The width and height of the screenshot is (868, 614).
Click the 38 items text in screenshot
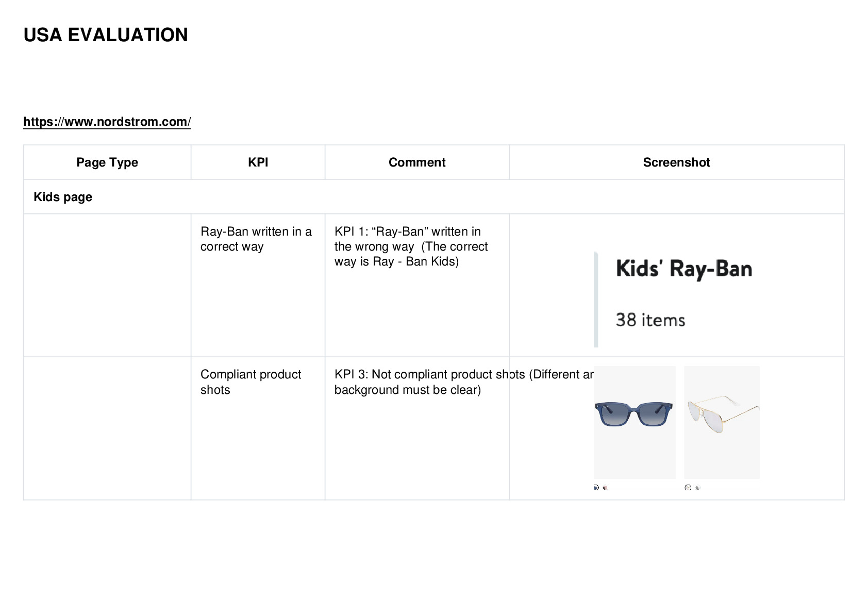(x=650, y=320)
